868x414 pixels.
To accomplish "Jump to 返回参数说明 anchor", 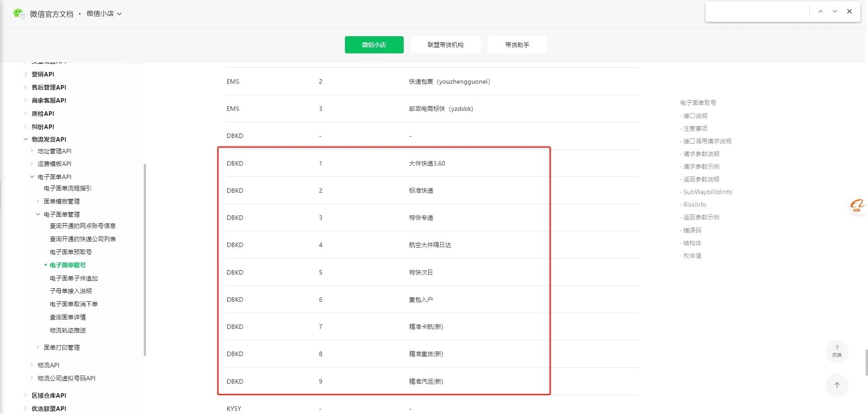I will (701, 179).
